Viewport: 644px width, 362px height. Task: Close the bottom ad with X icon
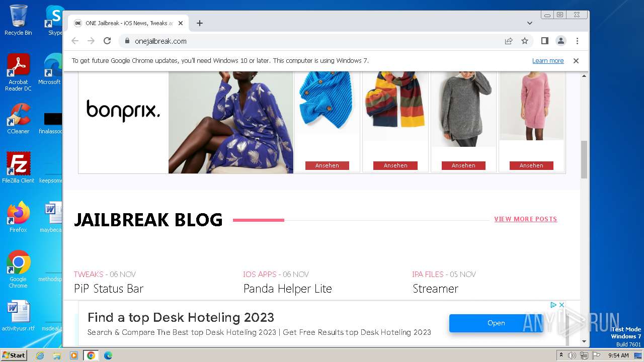click(x=562, y=305)
